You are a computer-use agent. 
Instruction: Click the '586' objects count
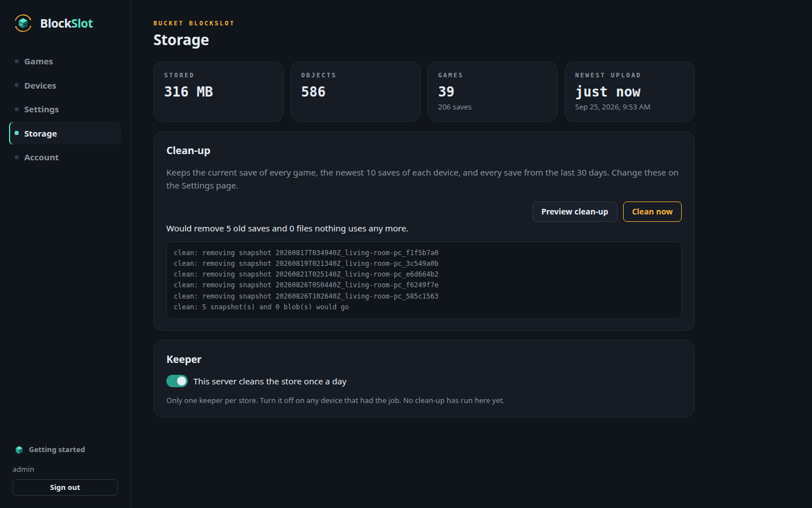(x=313, y=91)
